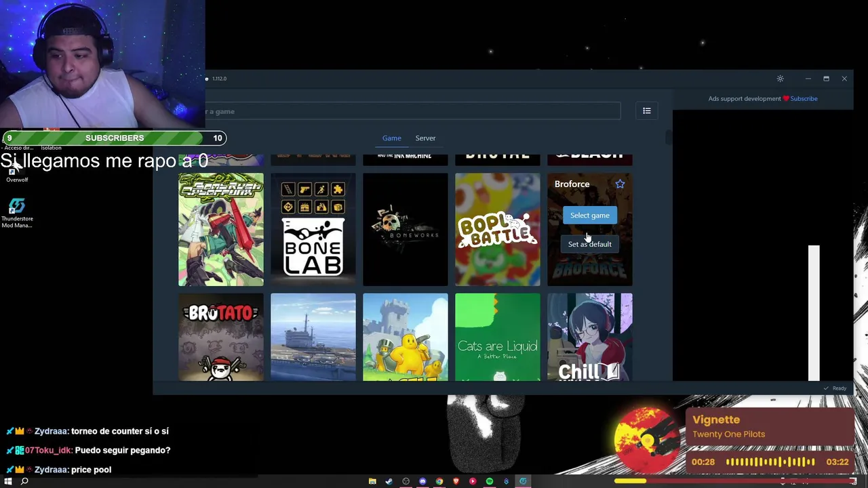Choose the Bomb Rush Cyberfunk game cover
The image size is (868, 488).
[x=221, y=229]
